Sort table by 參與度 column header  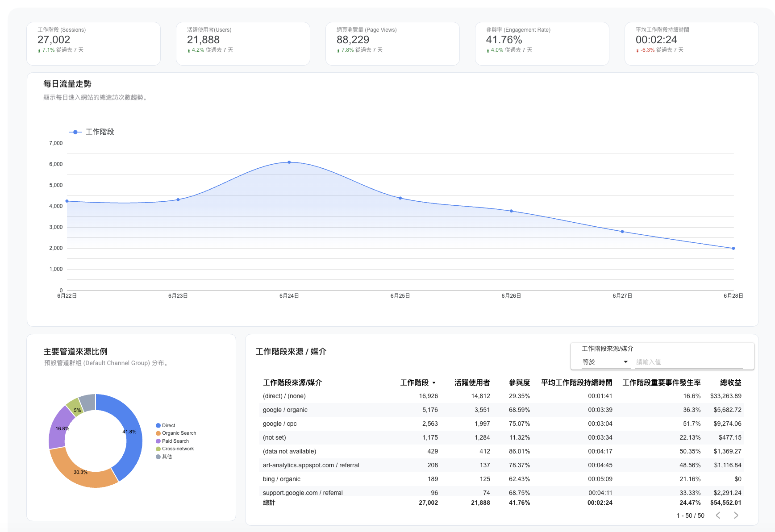pyautogui.click(x=519, y=382)
